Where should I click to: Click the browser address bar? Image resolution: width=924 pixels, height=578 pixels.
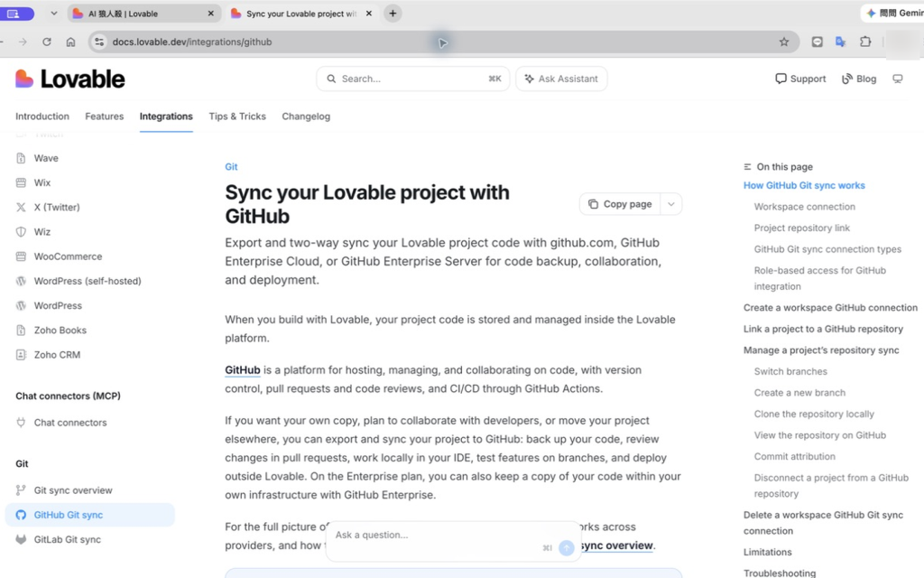point(442,42)
